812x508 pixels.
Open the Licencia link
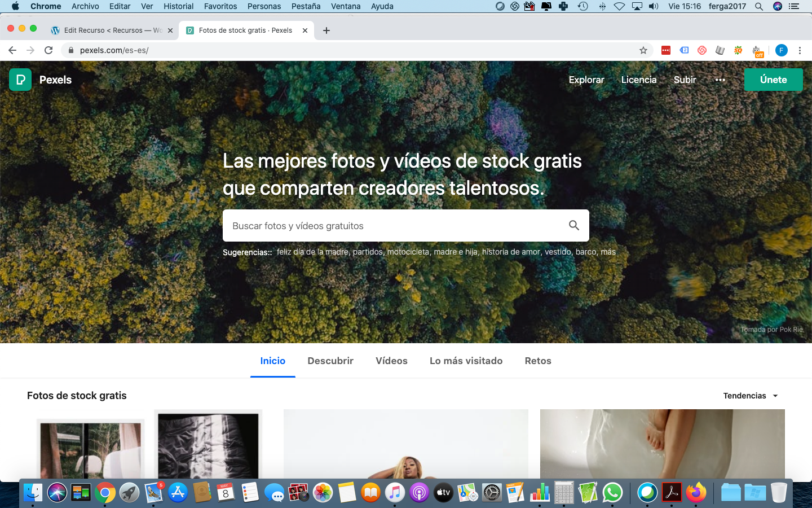pos(638,80)
